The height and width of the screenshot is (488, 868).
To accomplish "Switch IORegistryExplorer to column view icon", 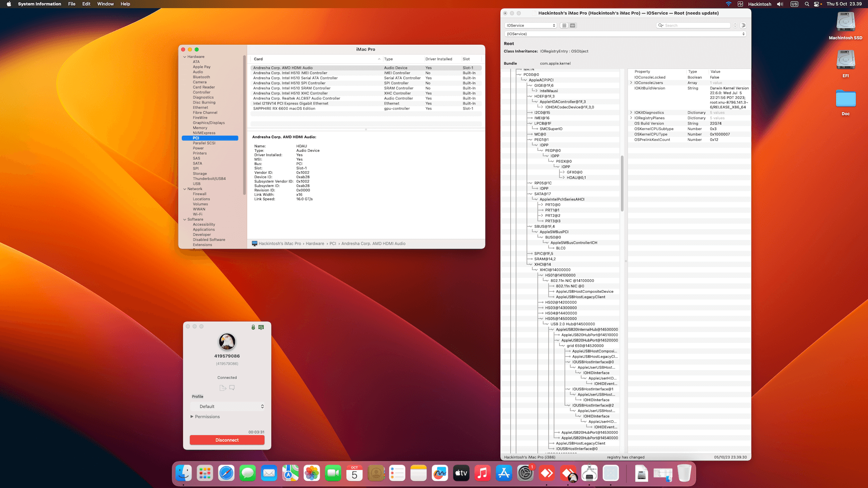I will pyautogui.click(x=572, y=25).
